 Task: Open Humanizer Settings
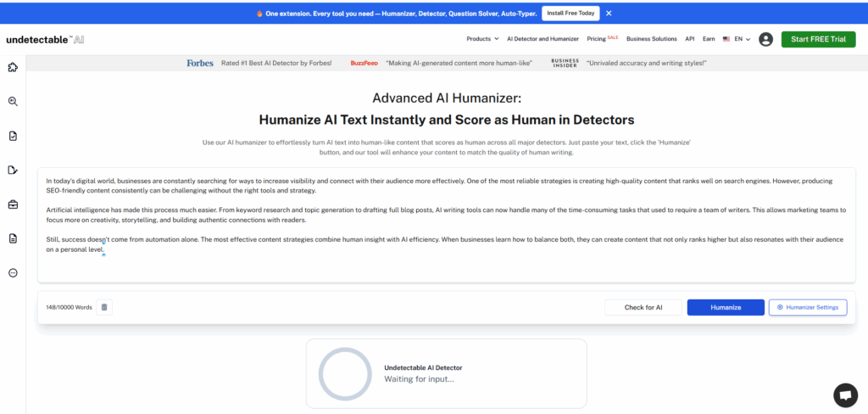click(807, 307)
